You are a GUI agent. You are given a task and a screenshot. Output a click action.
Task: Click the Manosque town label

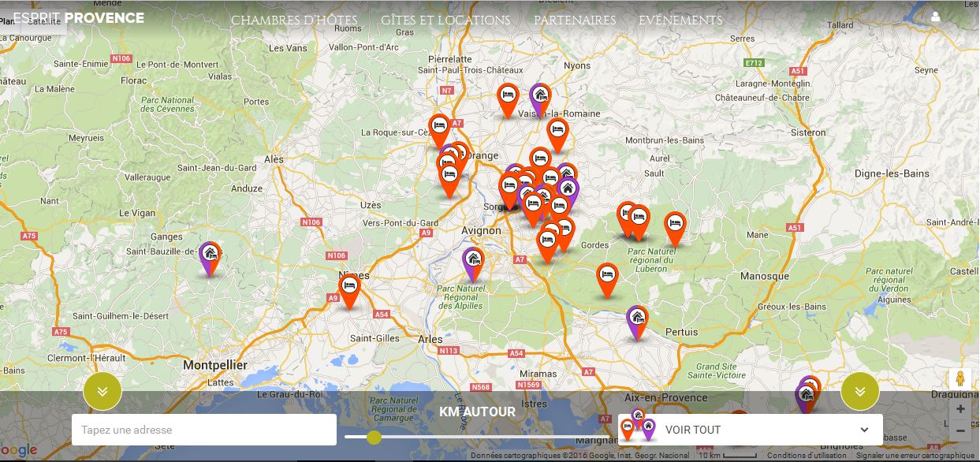click(765, 276)
